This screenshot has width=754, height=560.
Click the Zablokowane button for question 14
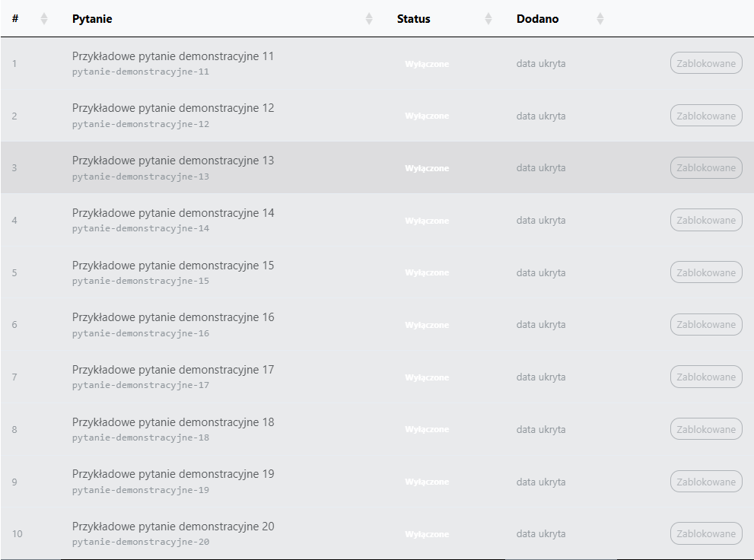706,220
